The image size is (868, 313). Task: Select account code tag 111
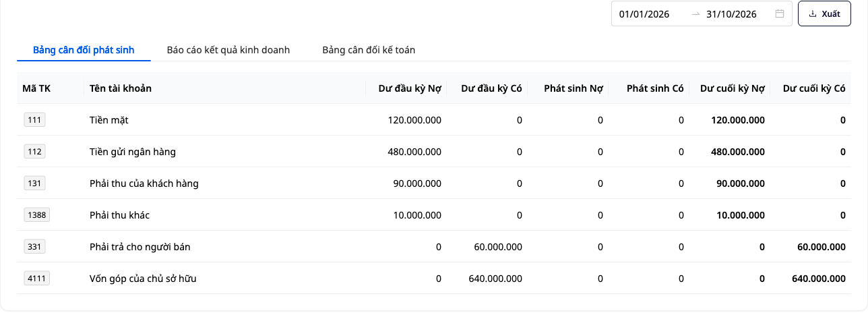tap(34, 120)
